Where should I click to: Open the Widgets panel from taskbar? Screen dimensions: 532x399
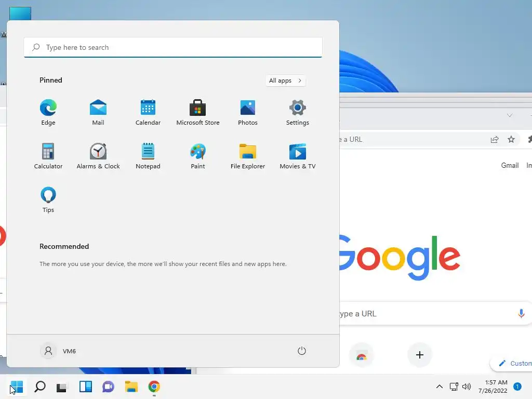click(86, 387)
